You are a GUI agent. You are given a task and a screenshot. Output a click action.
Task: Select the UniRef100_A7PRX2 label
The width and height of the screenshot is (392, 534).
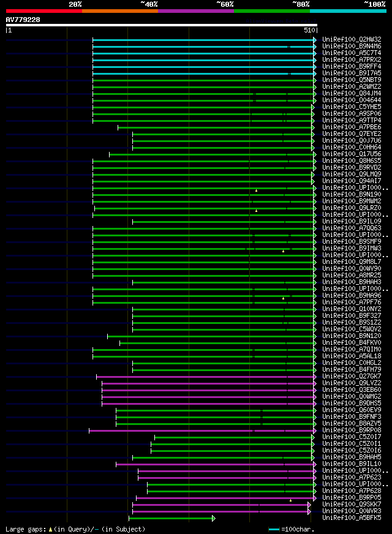point(352,59)
